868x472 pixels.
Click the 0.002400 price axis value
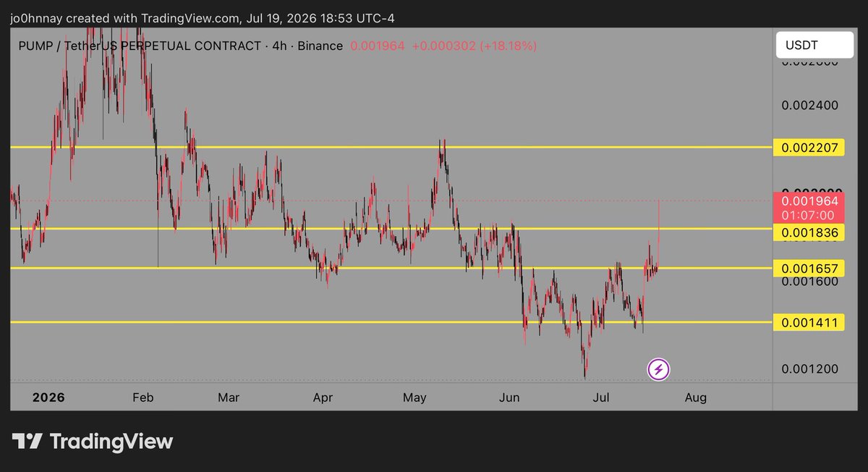tap(809, 105)
